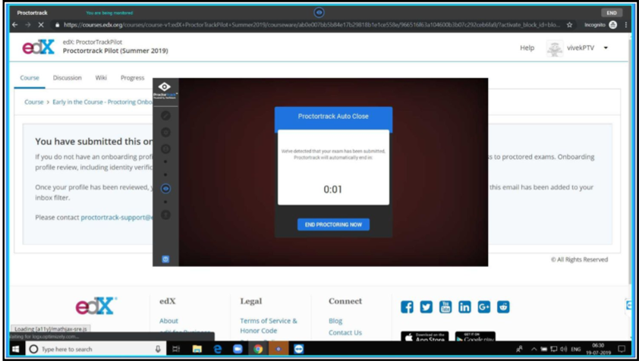Click Early in the Course breadcrumb link
The height and width of the screenshot is (364, 642).
[x=102, y=102]
